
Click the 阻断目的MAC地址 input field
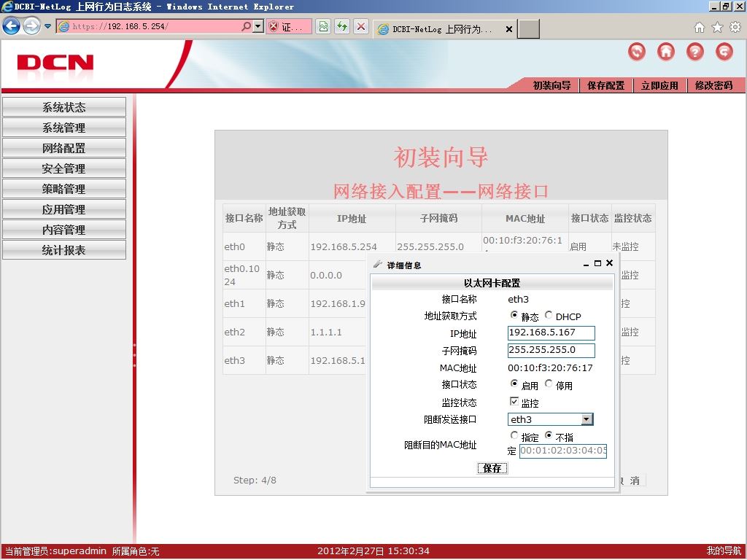(562, 451)
